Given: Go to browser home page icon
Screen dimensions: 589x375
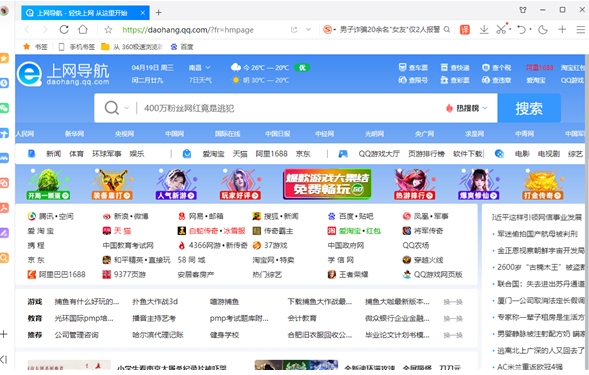Looking at the screenshot, I should 83,29.
